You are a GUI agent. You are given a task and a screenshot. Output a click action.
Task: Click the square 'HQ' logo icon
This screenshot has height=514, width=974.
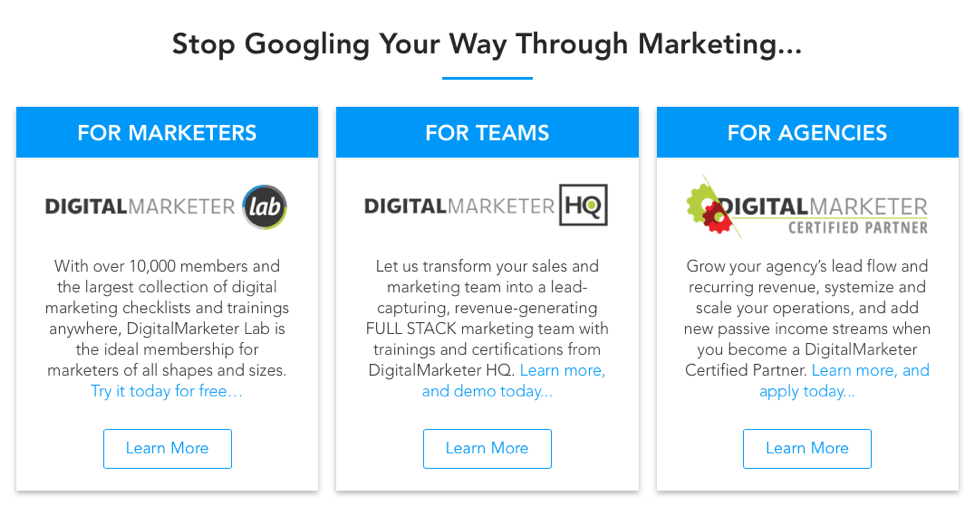pyautogui.click(x=583, y=205)
